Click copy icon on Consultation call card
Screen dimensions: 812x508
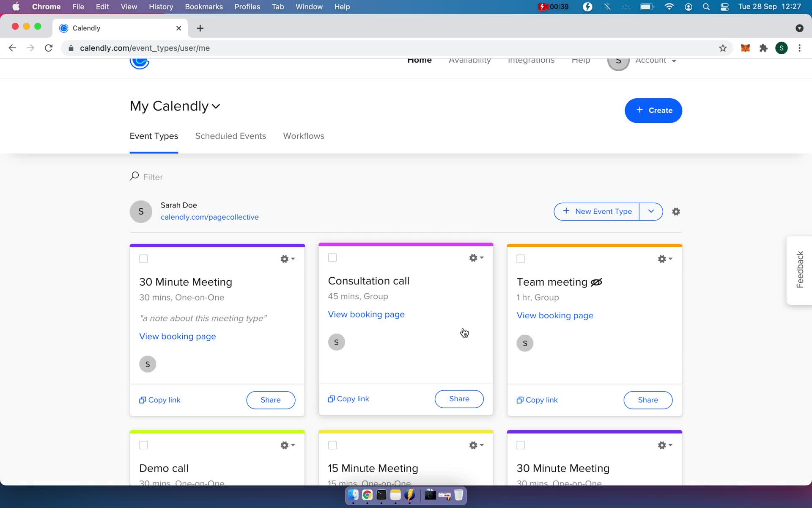[331, 399]
